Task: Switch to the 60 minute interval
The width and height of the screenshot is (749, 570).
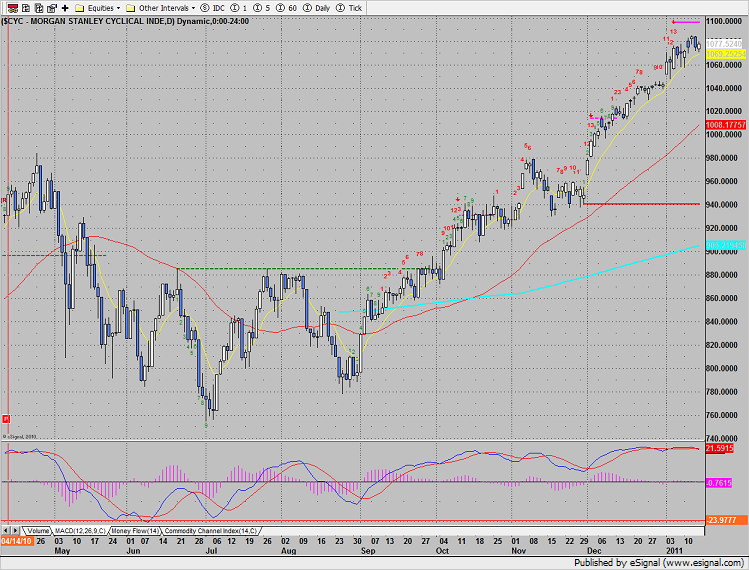Action: (287, 8)
